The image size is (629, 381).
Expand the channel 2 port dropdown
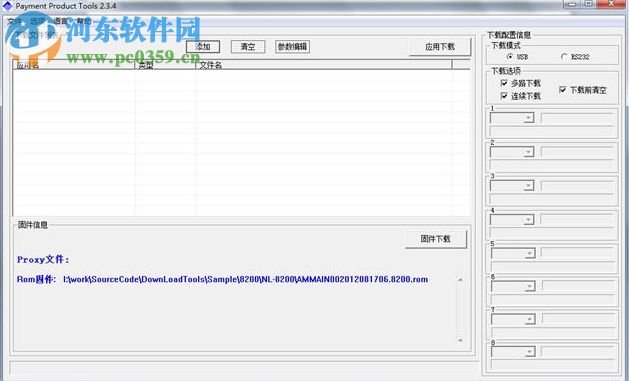click(x=529, y=152)
